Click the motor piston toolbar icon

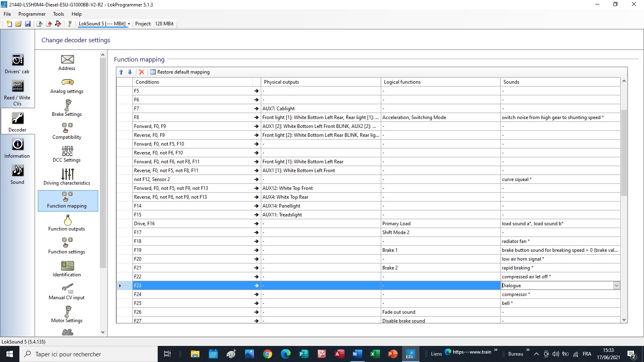pyautogui.click(x=70, y=24)
